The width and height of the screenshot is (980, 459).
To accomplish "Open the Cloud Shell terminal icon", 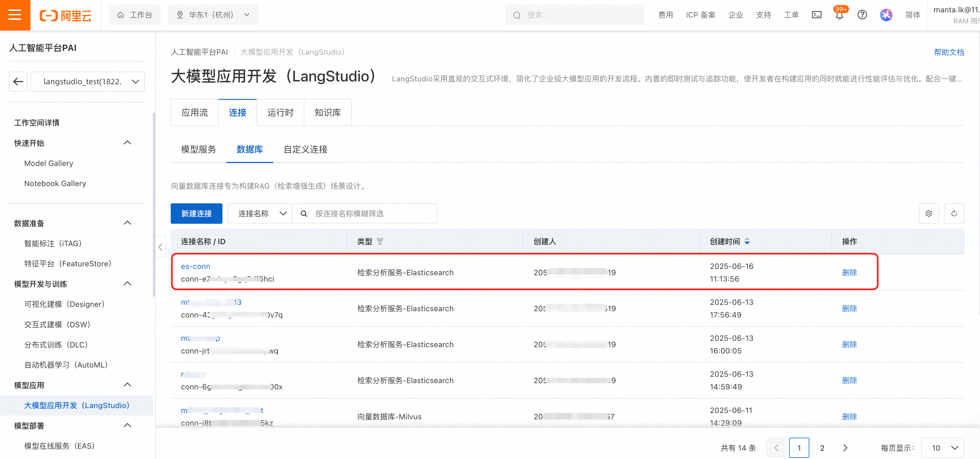I will [x=816, y=15].
